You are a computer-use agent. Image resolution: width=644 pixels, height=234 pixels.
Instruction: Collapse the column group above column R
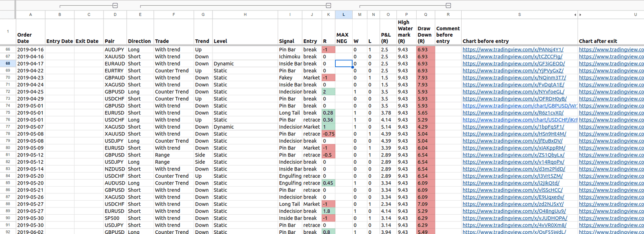448,6
